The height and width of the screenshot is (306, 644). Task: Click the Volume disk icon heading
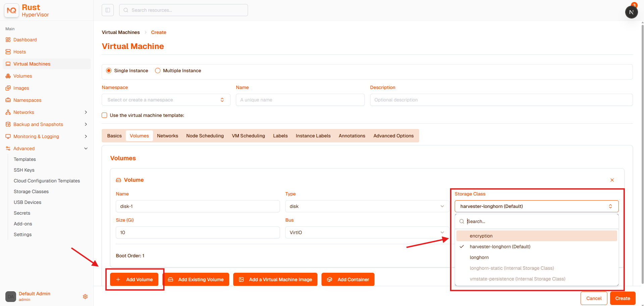[x=118, y=180]
